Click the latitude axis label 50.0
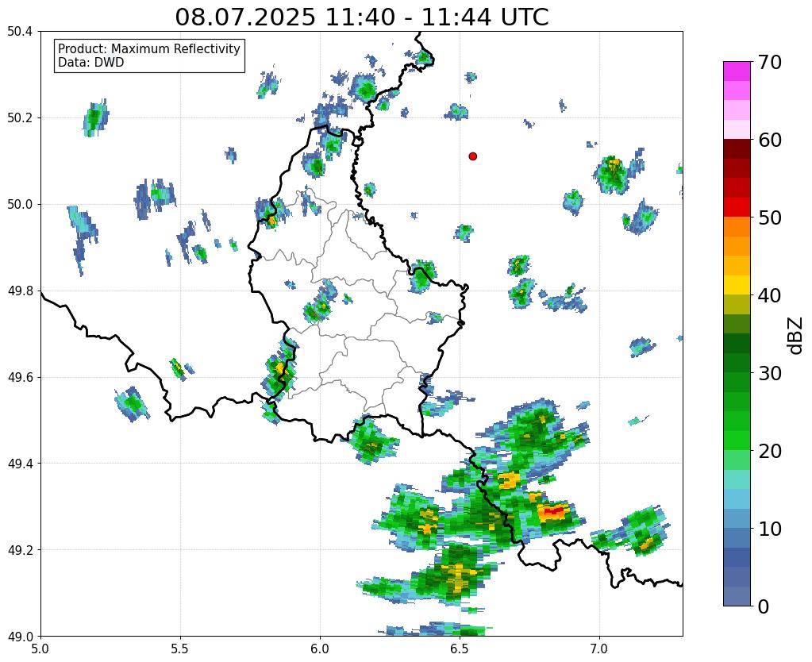This screenshot has width=812, height=662. click(x=20, y=205)
